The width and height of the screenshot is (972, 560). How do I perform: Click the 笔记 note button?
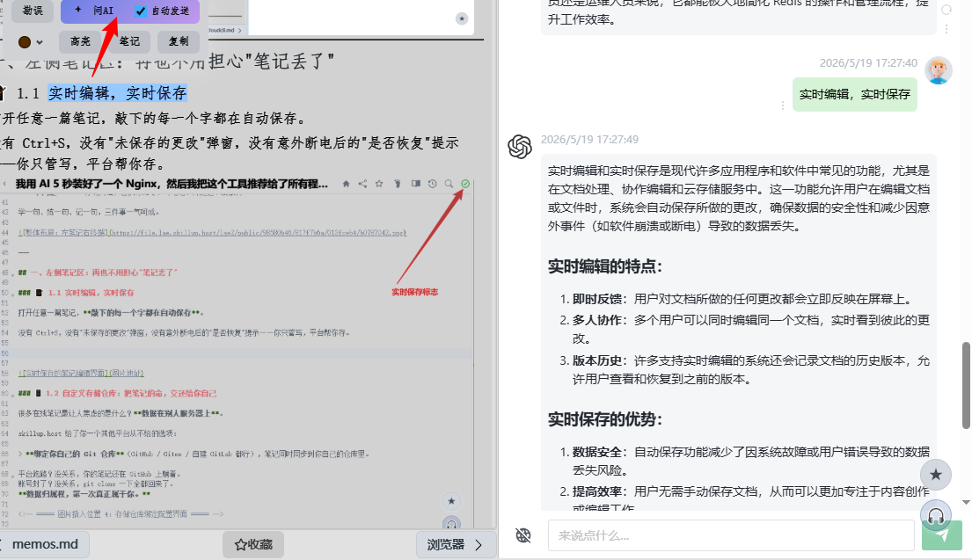129,41
